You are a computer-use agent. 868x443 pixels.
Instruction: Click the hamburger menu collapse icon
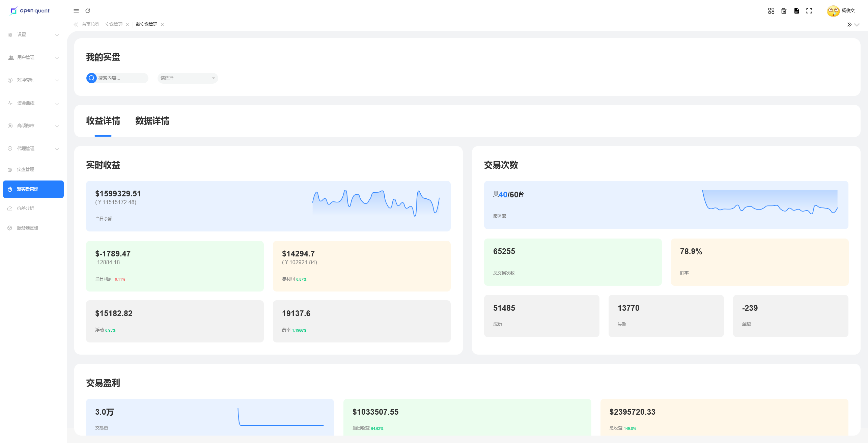(x=76, y=11)
